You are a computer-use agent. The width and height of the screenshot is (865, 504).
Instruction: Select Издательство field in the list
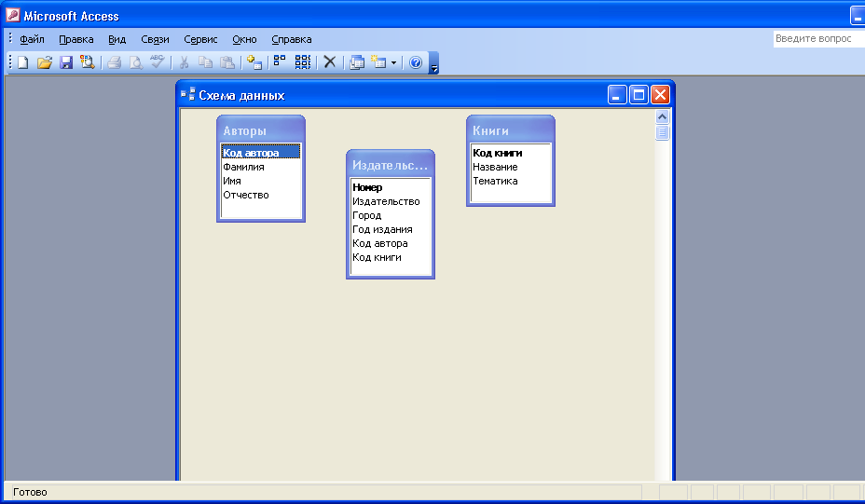click(391, 201)
